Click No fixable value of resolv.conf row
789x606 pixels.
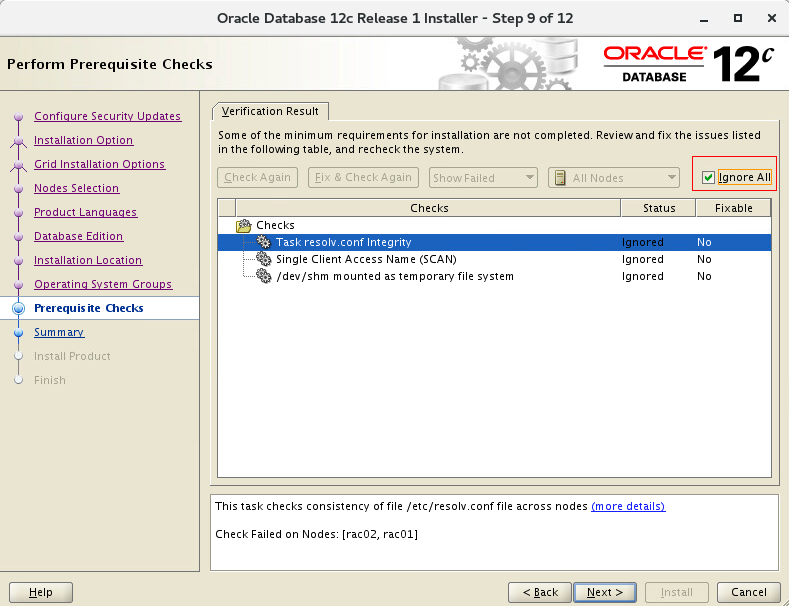[704, 242]
